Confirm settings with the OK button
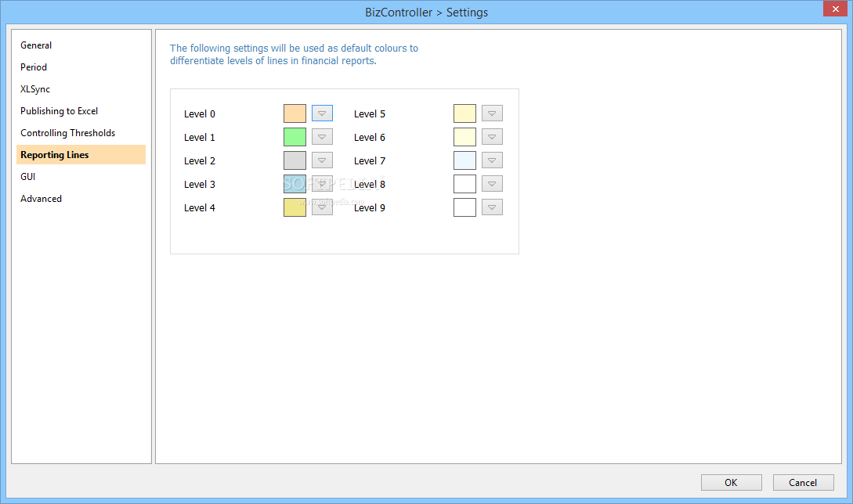This screenshot has height=504, width=853. (x=731, y=482)
